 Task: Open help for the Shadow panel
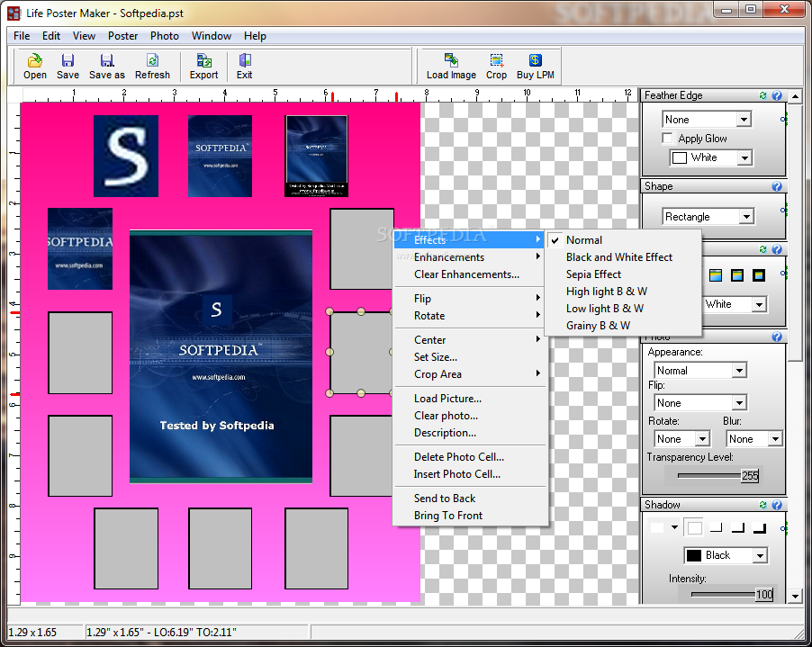coord(777,505)
